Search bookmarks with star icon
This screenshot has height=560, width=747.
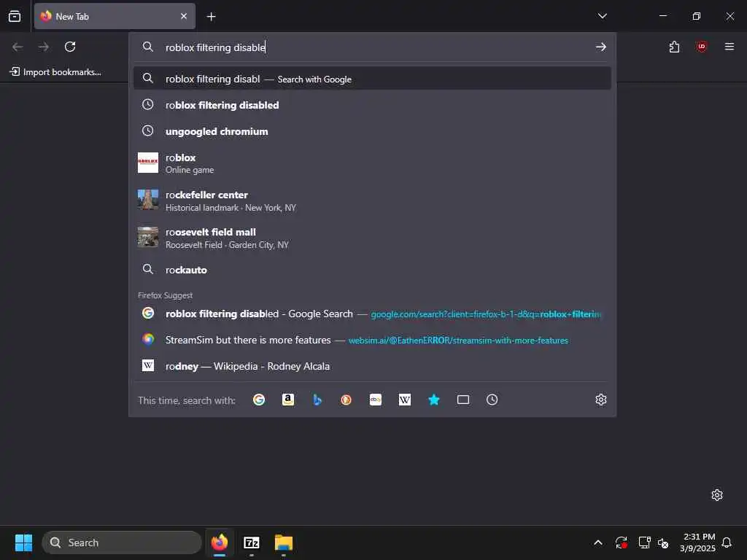coord(433,400)
